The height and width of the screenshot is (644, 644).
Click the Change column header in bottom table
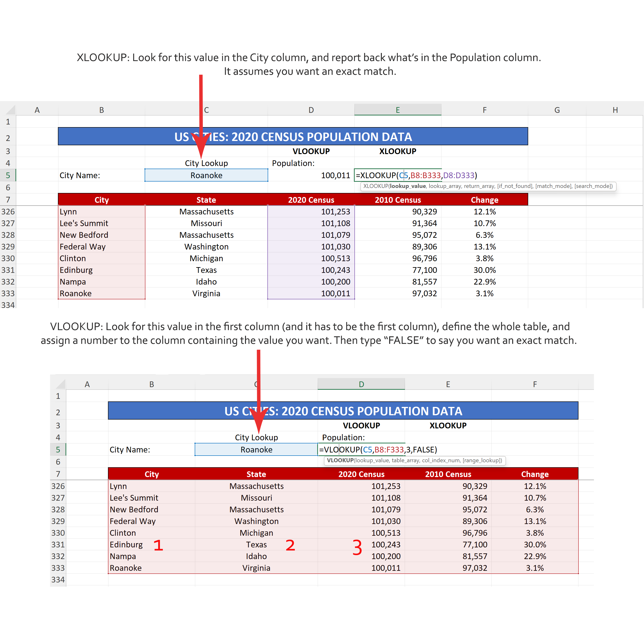535,474
